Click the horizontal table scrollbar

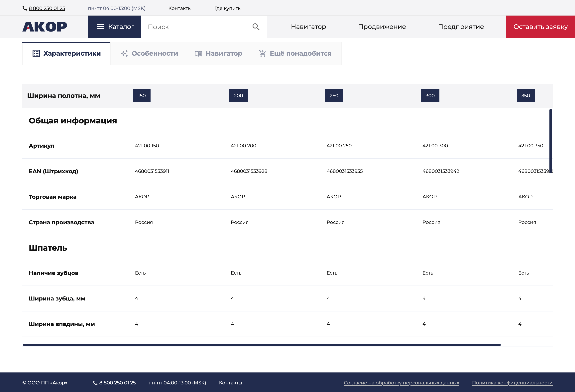(x=262, y=345)
